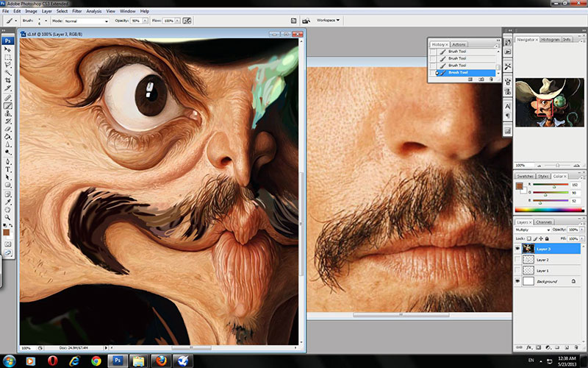Switch to the Actions tab
The height and width of the screenshot is (368, 588).
458,44
